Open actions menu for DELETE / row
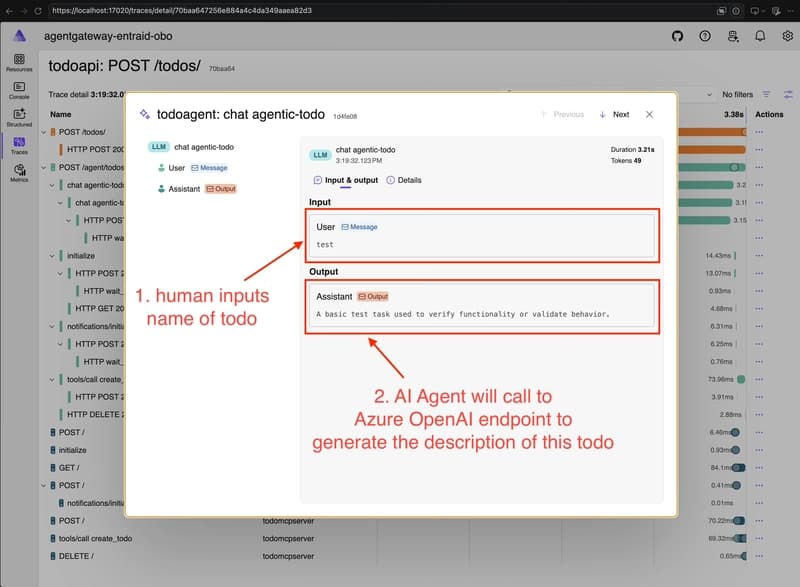 click(759, 556)
